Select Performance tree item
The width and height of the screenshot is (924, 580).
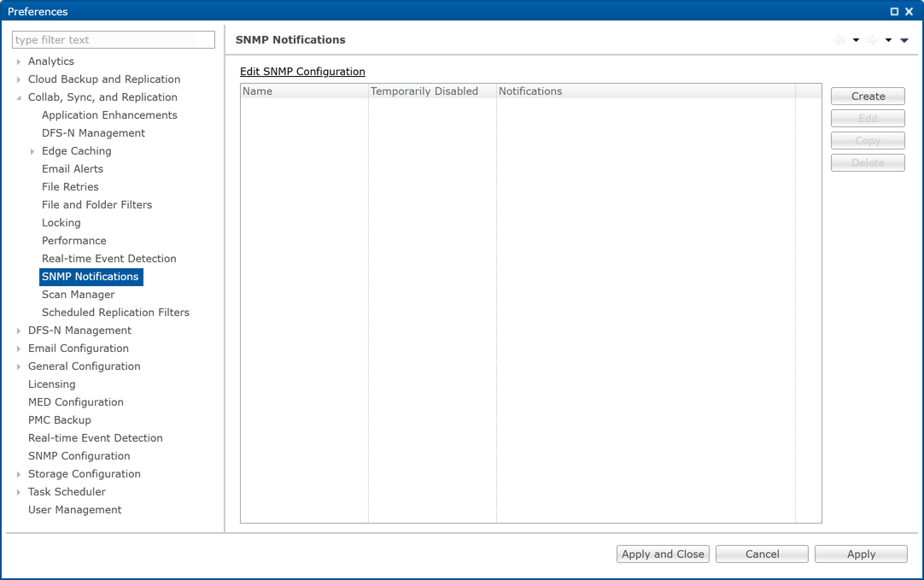(x=74, y=241)
